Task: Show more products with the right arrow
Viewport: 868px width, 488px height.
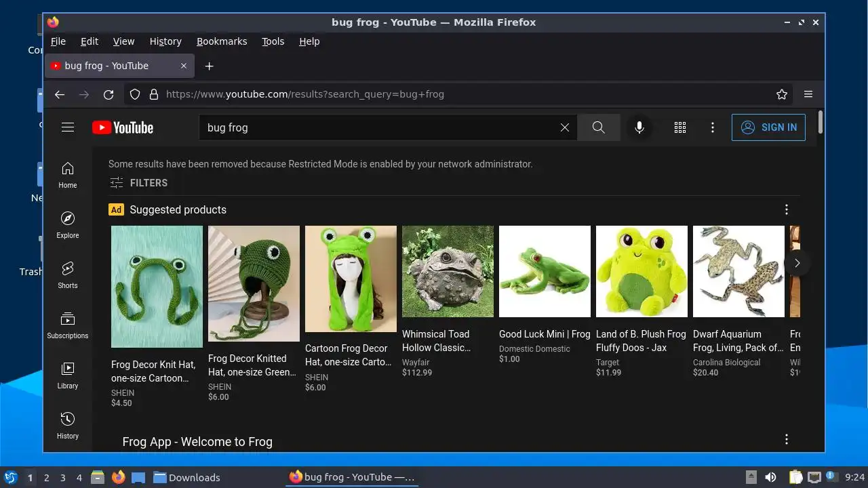Action: tap(797, 263)
